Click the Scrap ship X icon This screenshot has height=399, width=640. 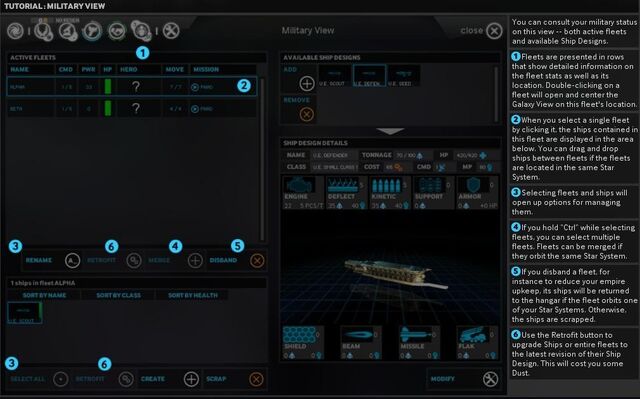click(x=256, y=379)
